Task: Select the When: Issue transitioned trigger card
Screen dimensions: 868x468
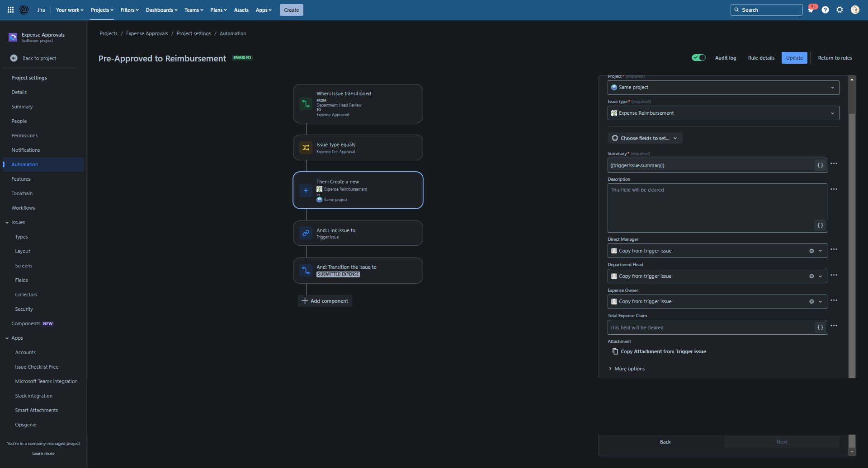Action: (x=358, y=103)
